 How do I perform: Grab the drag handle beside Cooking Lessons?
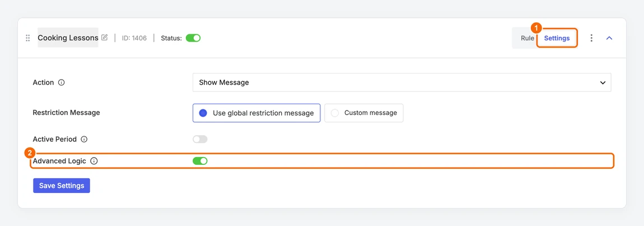point(27,38)
